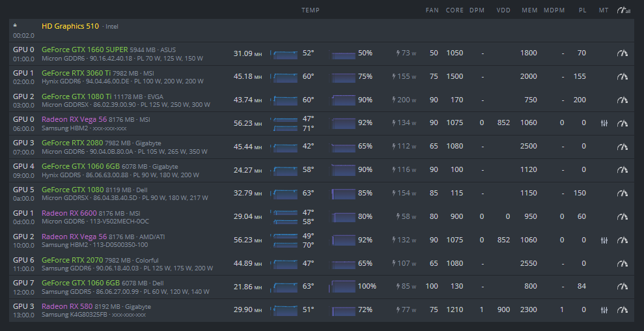Open overclock icon for Radeon RX 580

coord(623,310)
